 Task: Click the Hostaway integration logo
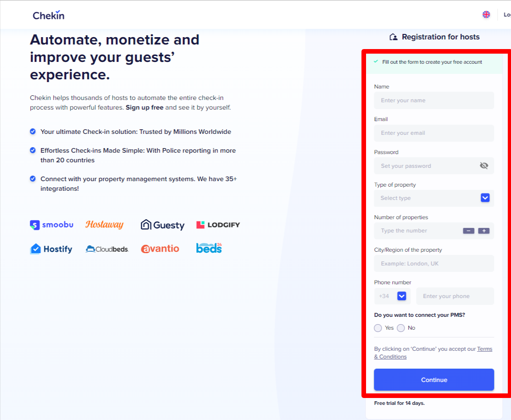click(105, 225)
